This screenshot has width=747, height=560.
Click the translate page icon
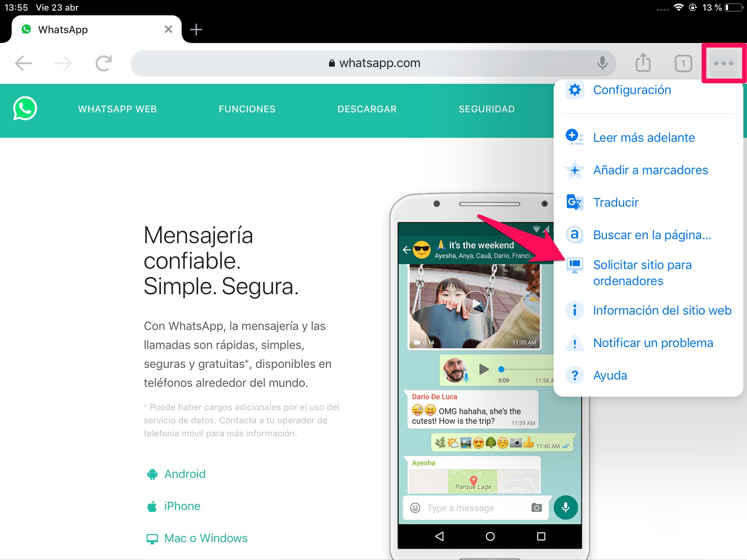click(574, 202)
